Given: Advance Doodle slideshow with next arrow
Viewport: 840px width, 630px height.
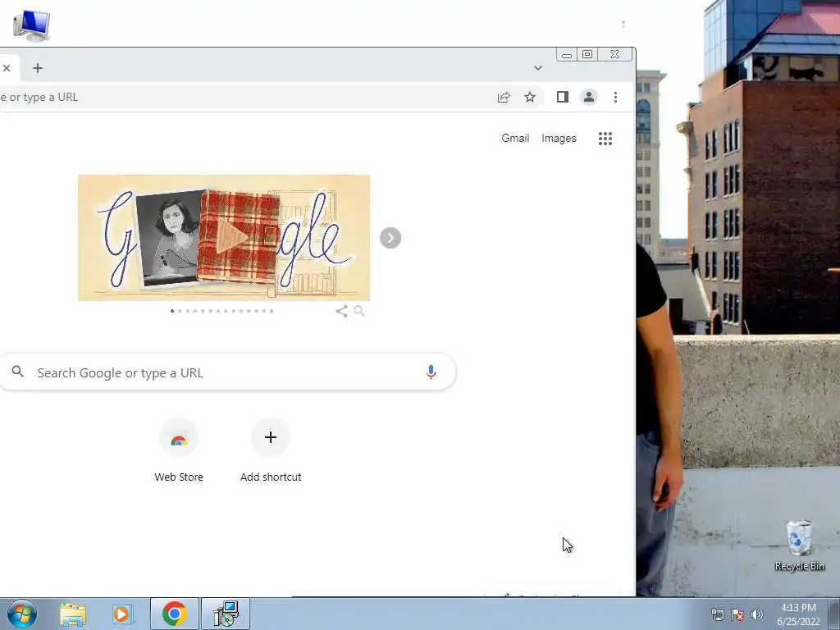Looking at the screenshot, I should 390,238.
